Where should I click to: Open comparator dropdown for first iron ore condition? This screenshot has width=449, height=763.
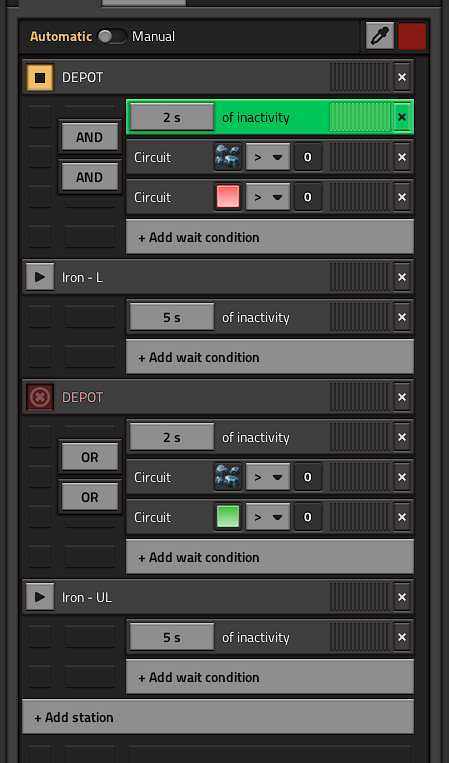[268, 157]
